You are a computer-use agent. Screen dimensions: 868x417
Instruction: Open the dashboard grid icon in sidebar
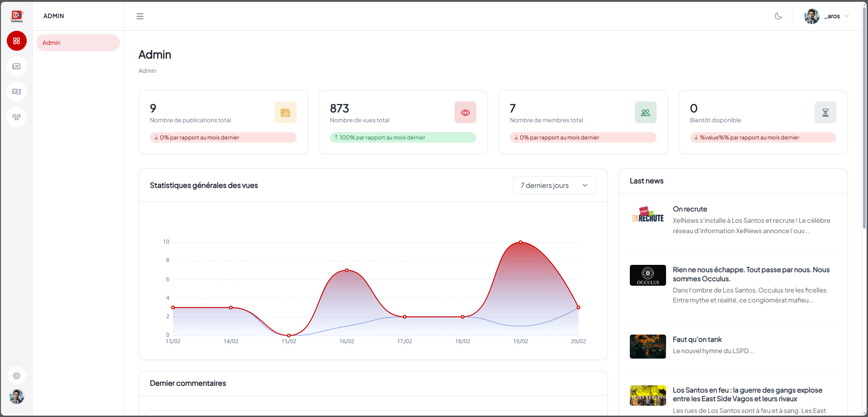click(17, 41)
